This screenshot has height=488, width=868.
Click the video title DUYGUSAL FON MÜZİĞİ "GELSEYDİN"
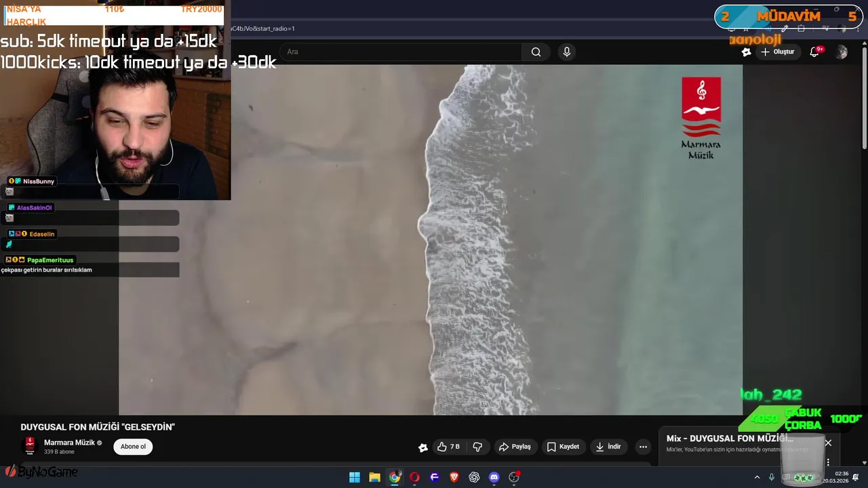pyautogui.click(x=98, y=427)
